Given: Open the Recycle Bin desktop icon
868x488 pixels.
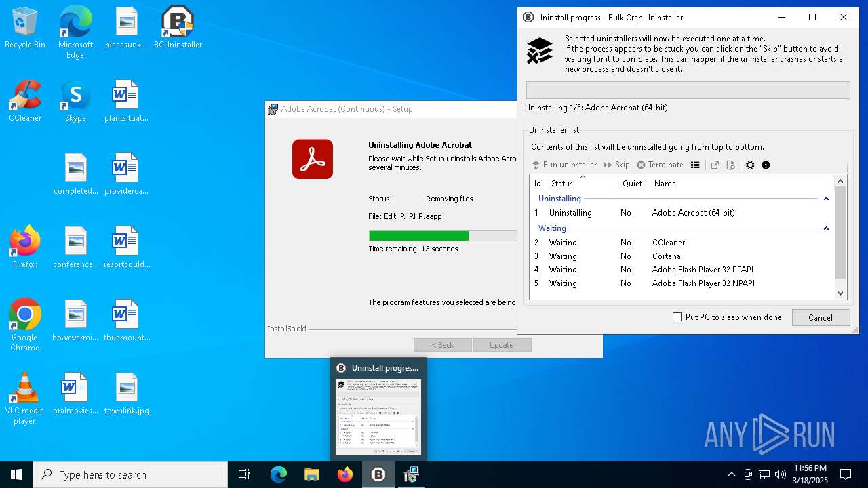Looking at the screenshot, I should click(25, 29).
